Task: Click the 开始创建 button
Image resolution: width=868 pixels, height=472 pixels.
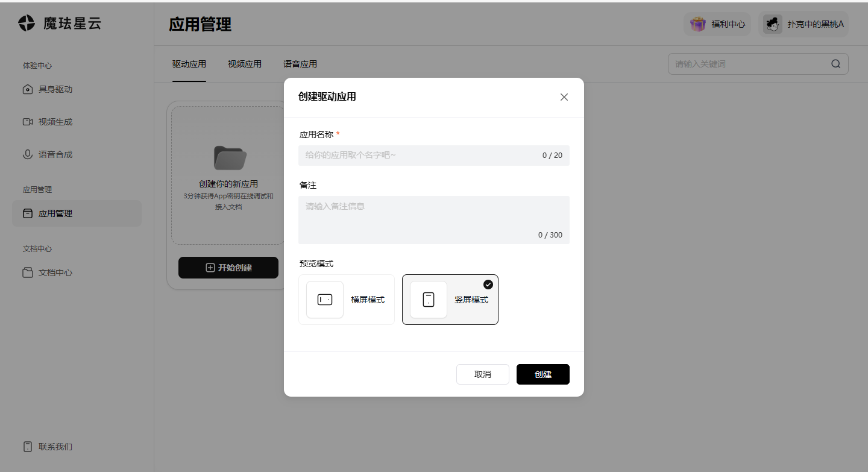Action: tap(228, 268)
